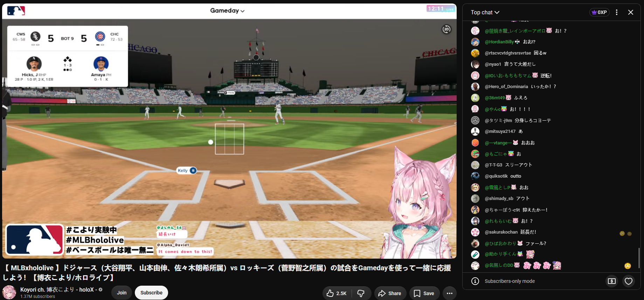The image size is (644, 300).
Task: Open the Gameday dropdown menu
Action: (227, 11)
